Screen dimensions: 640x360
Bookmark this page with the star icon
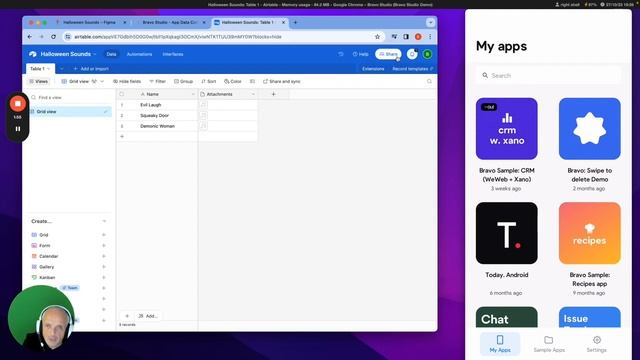[377, 37]
